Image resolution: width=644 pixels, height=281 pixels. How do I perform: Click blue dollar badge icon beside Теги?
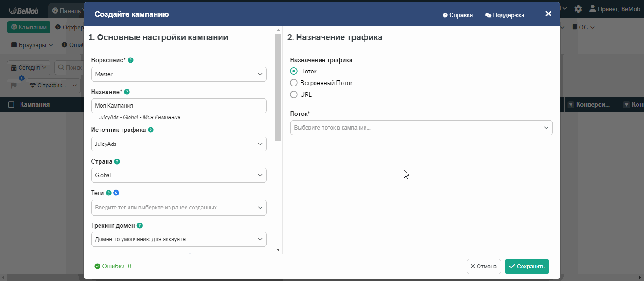tap(116, 193)
